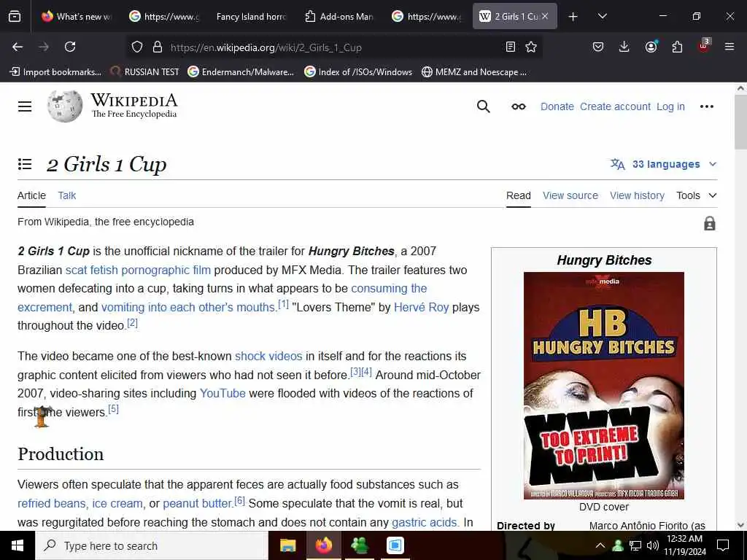Open blue square taskbar app

pos(395,545)
